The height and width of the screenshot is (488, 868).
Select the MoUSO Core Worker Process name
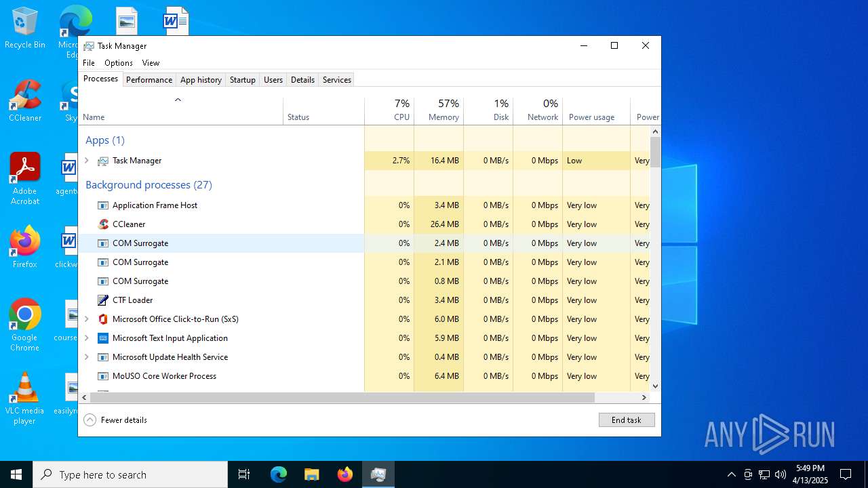[164, 376]
